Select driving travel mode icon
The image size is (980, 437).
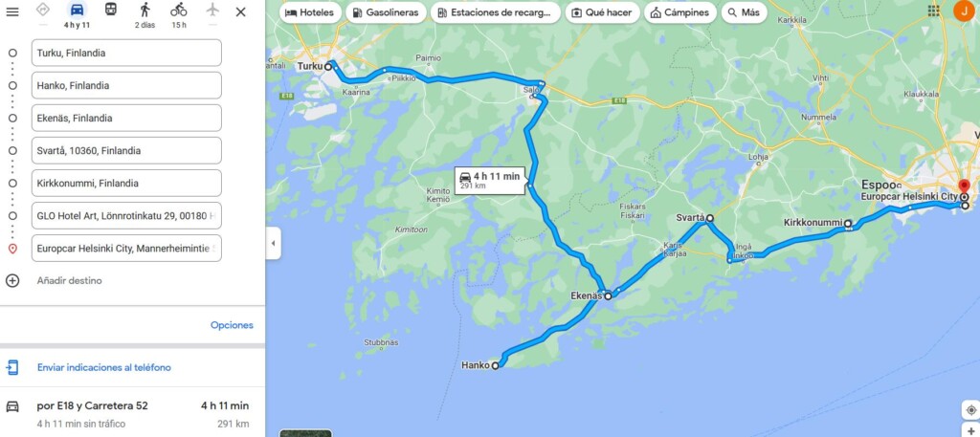pyautogui.click(x=77, y=10)
